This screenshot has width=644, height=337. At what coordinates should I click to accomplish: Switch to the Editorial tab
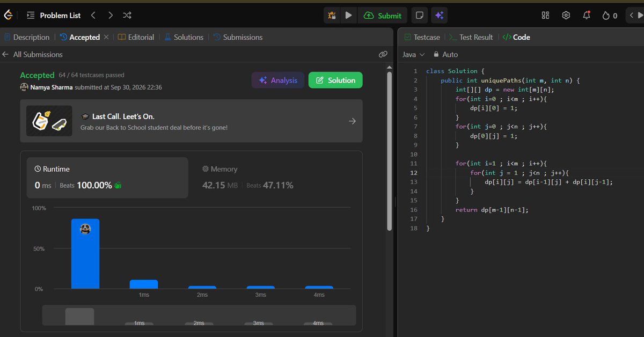coord(136,37)
